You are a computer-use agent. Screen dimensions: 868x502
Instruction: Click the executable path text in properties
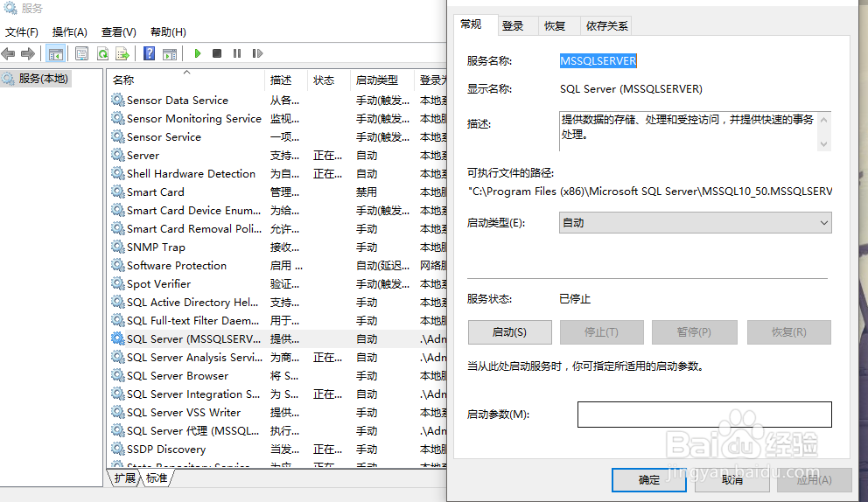(650, 192)
